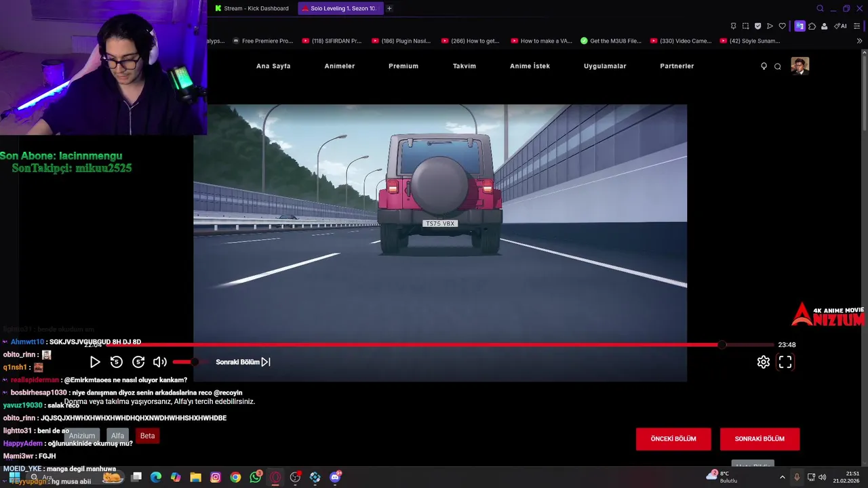Screen dimensions: 868x488
Task: Open the weather widget showing 8°C
Action: [722, 476]
